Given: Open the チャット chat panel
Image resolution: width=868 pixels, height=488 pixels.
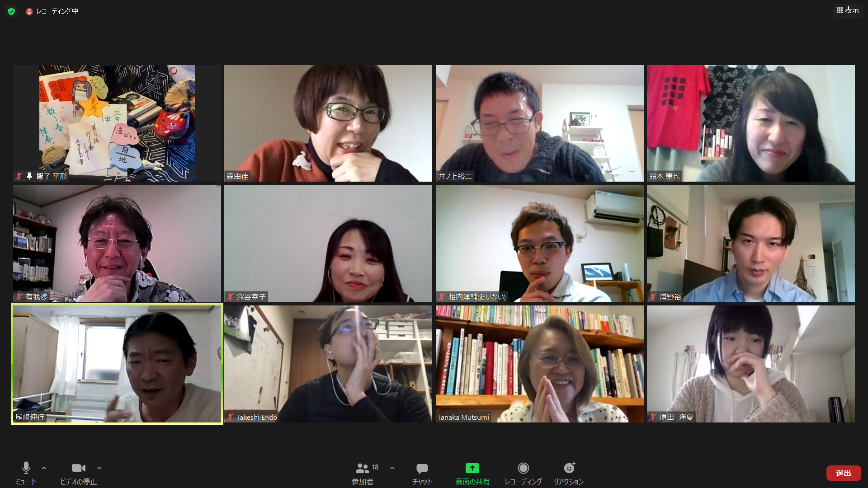Looking at the screenshot, I should (422, 473).
